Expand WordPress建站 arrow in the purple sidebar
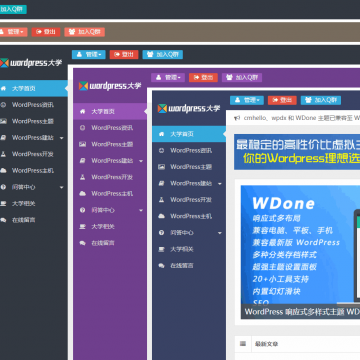This screenshot has height=360, width=360. click(x=141, y=161)
